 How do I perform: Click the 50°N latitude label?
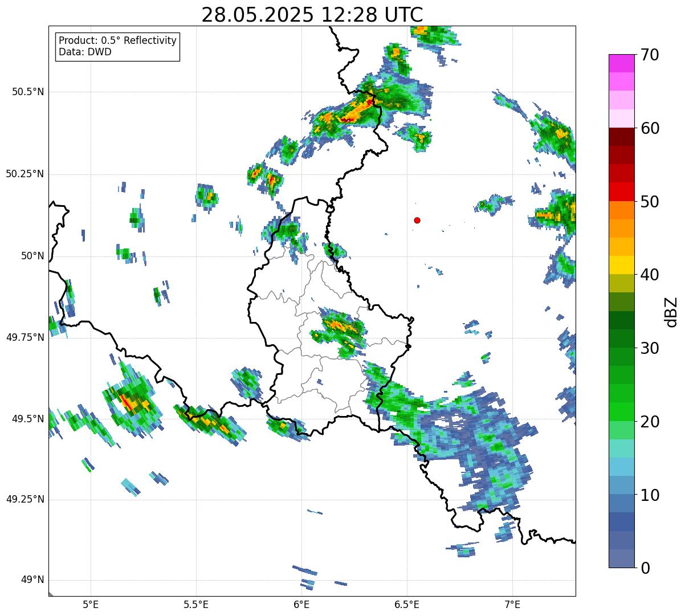[32, 256]
